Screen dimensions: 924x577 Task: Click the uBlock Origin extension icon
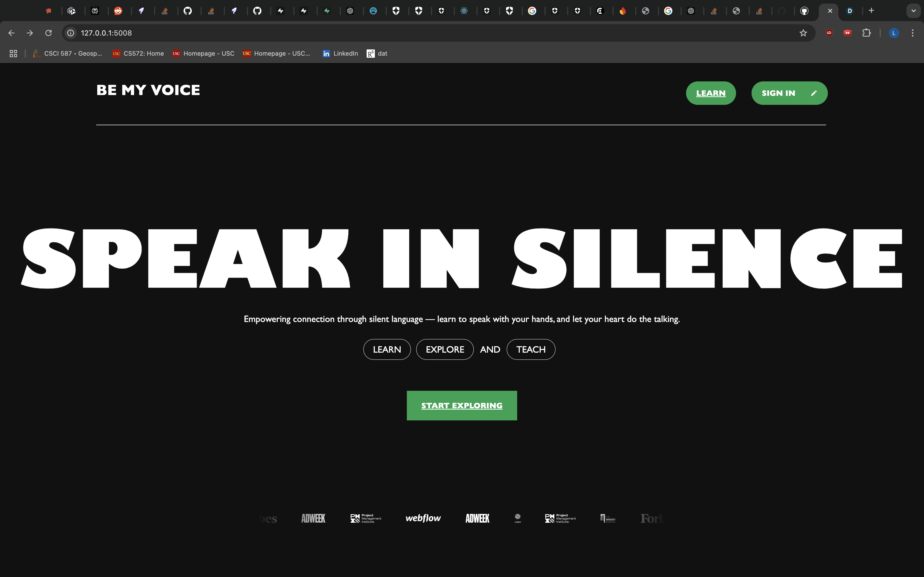[829, 33]
